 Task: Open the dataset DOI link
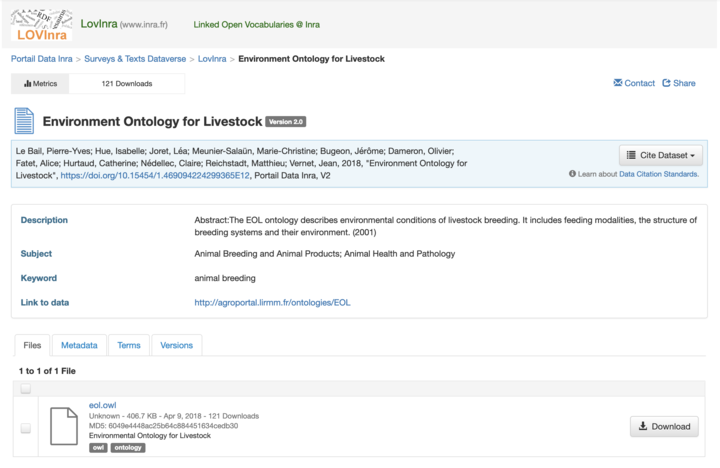(x=155, y=175)
